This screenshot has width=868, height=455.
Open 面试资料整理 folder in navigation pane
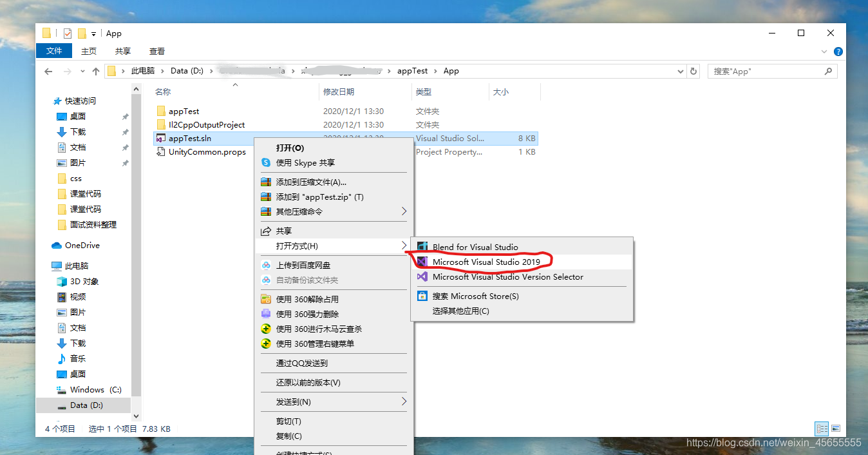pos(93,224)
